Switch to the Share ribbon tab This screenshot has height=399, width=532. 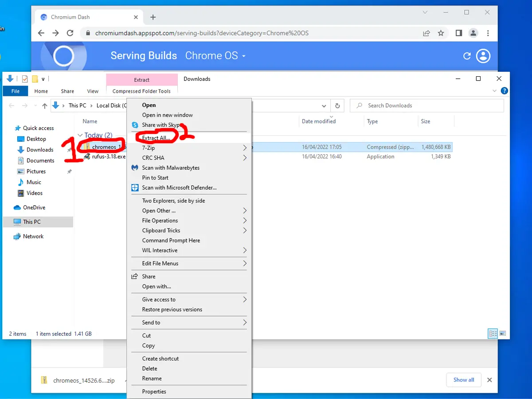[x=67, y=91]
